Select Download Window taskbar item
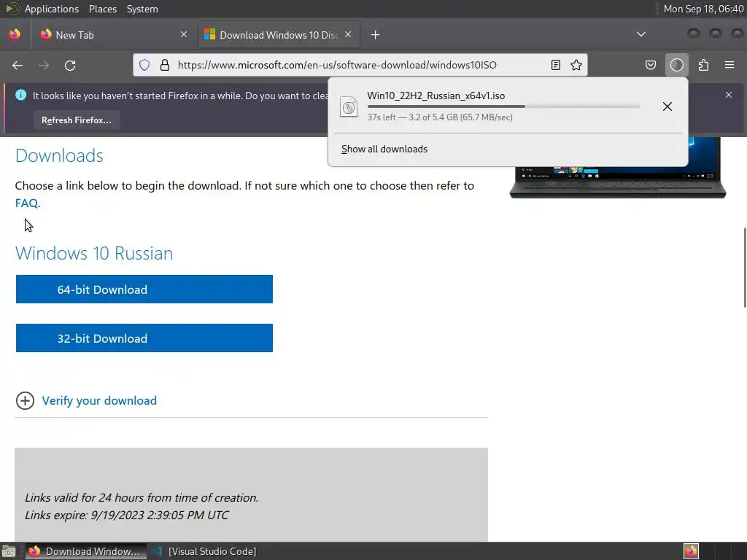This screenshot has width=747, height=560. tap(86, 551)
